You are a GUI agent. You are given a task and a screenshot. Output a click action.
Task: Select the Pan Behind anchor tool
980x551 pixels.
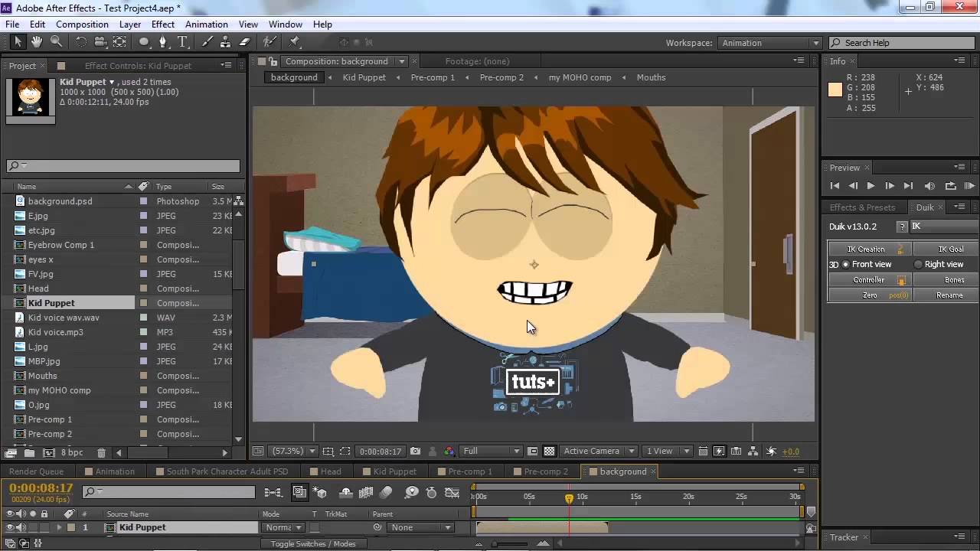point(119,42)
